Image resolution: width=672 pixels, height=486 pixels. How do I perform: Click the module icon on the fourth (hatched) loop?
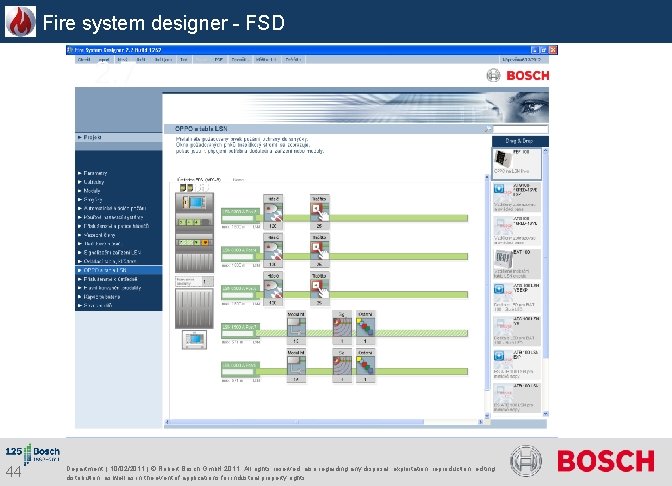coord(296,327)
